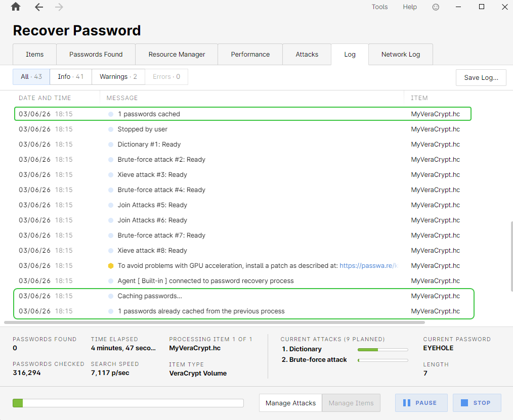The height and width of the screenshot is (420, 513).
Task: Open the Performance tab
Action: point(250,54)
